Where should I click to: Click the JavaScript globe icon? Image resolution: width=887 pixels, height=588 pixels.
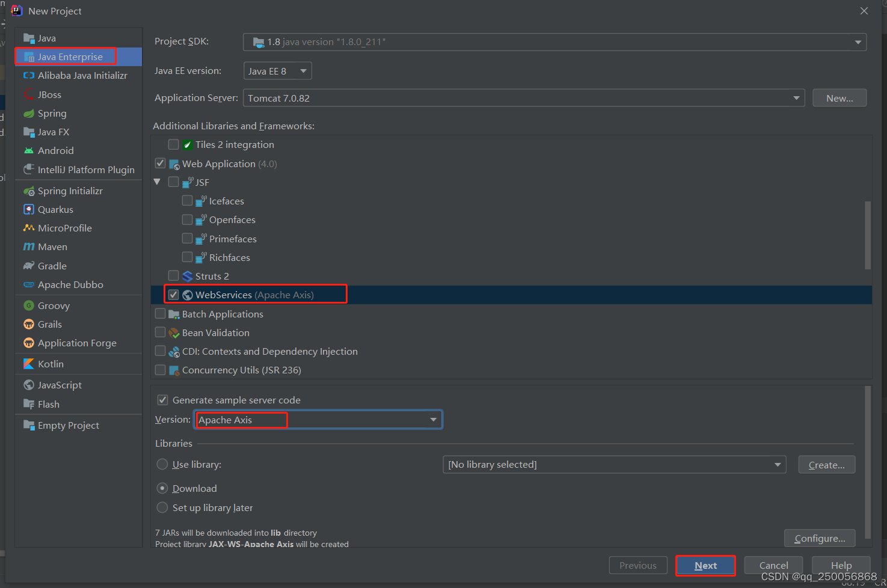29,385
